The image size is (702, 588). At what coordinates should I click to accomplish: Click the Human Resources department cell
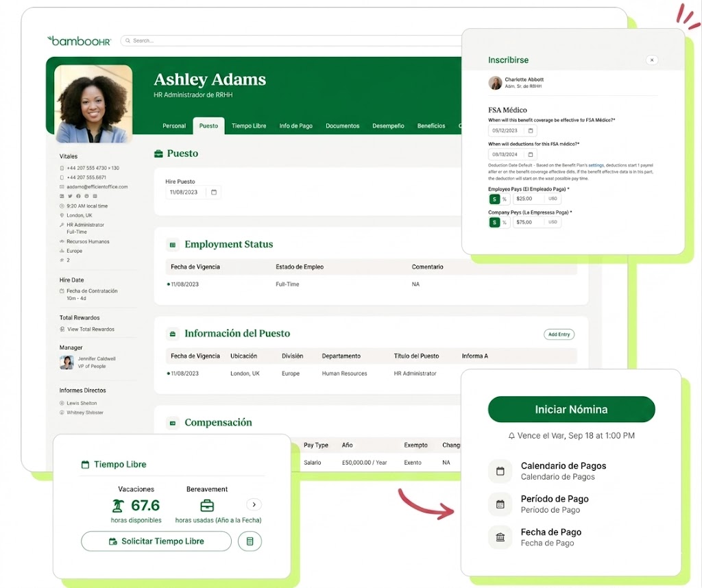tap(344, 373)
